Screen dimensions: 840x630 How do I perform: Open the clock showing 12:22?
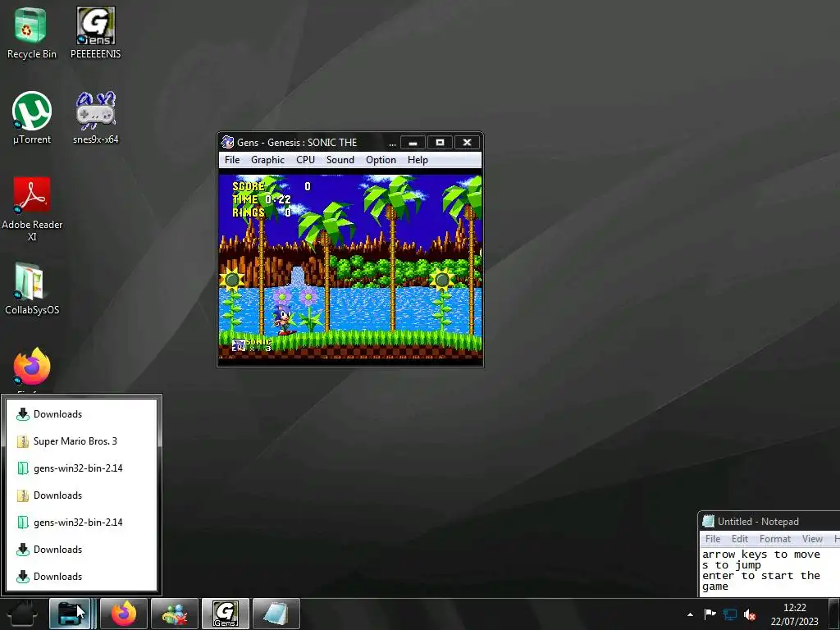[794, 614]
